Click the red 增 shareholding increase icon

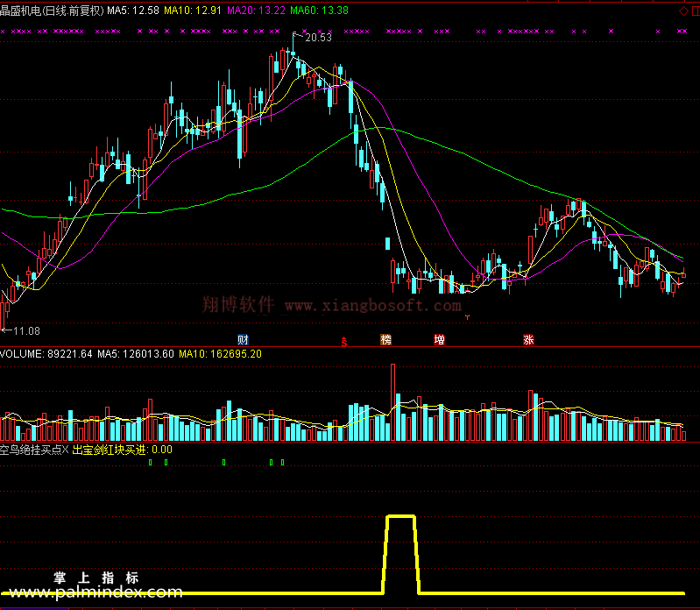point(439,340)
